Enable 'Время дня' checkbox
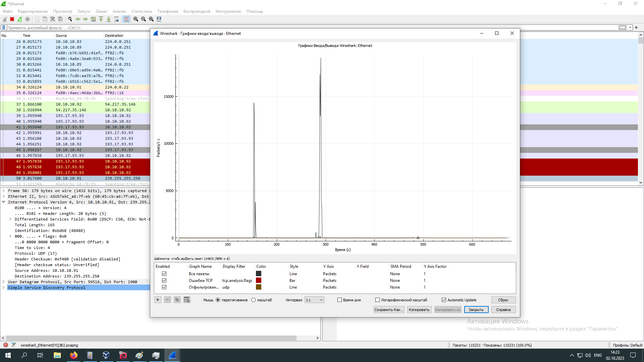 pyautogui.click(x=339, y=300)
